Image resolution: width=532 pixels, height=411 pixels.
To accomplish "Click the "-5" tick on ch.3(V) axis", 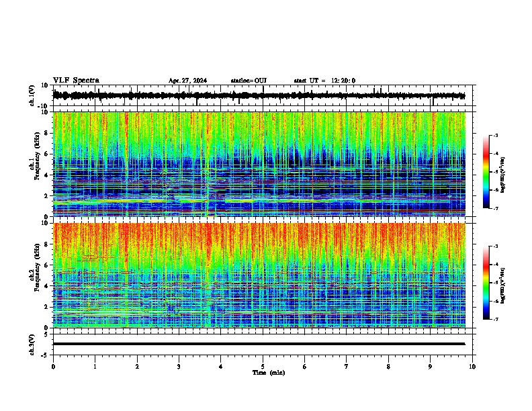I will coord(45,355).
